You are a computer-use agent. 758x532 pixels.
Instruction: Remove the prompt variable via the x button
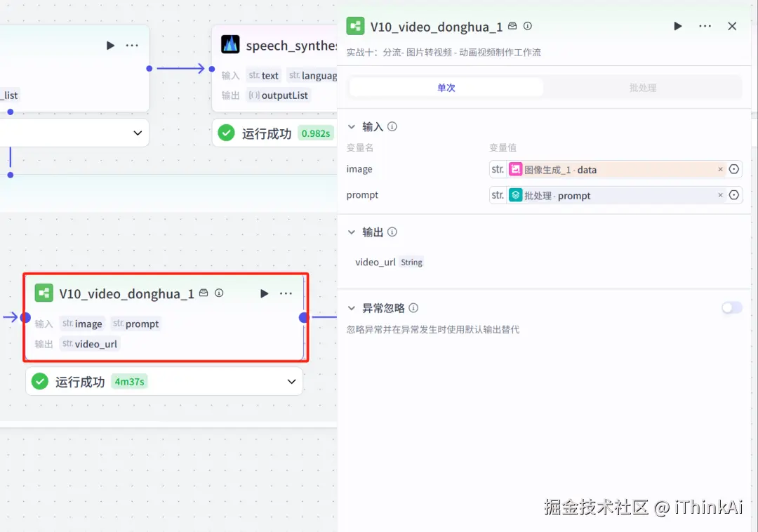[720, 195]
